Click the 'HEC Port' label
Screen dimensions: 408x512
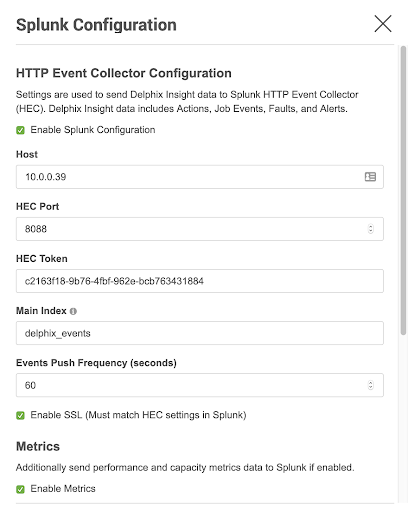(37, 206)
